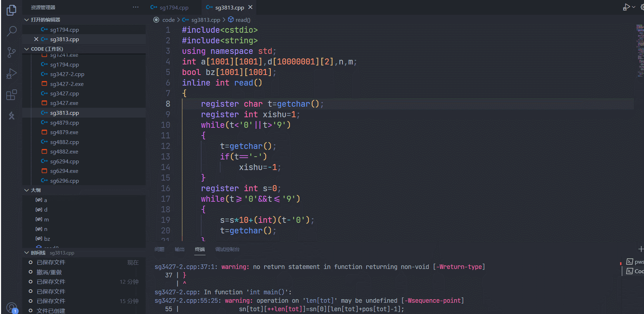Open the Run and Debug view
The height and width of the screenshot is (314, 644).
click(x=11, y=74)
